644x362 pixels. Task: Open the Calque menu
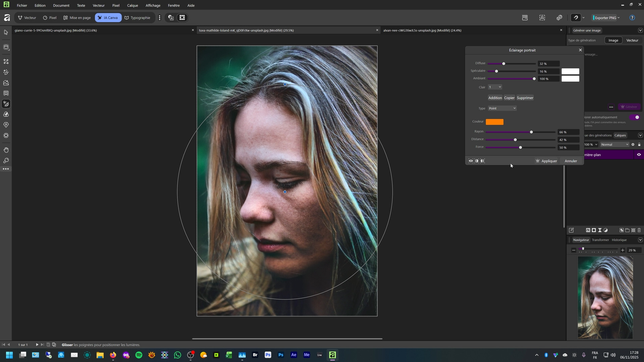pyautogui.click(x=132, y=5)
